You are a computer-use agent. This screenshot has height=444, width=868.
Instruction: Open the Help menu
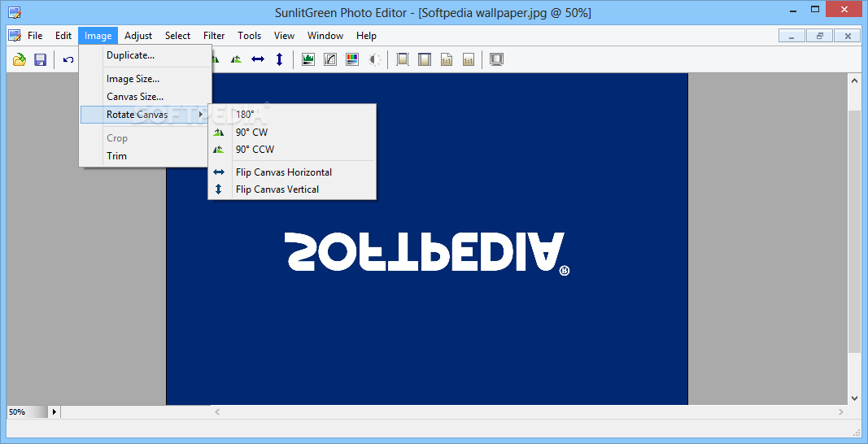(x=366, y=36)
